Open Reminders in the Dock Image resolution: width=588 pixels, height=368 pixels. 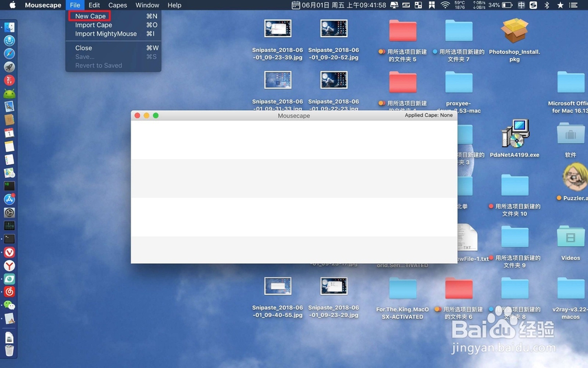tap(9, 160)
